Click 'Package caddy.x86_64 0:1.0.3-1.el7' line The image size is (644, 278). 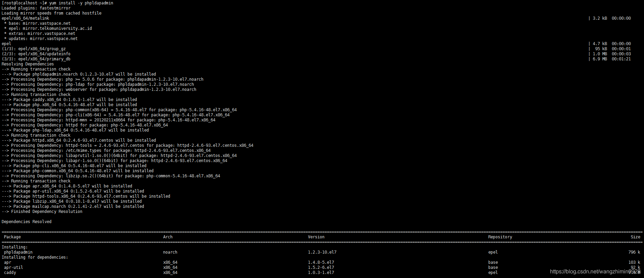(70, 100)
